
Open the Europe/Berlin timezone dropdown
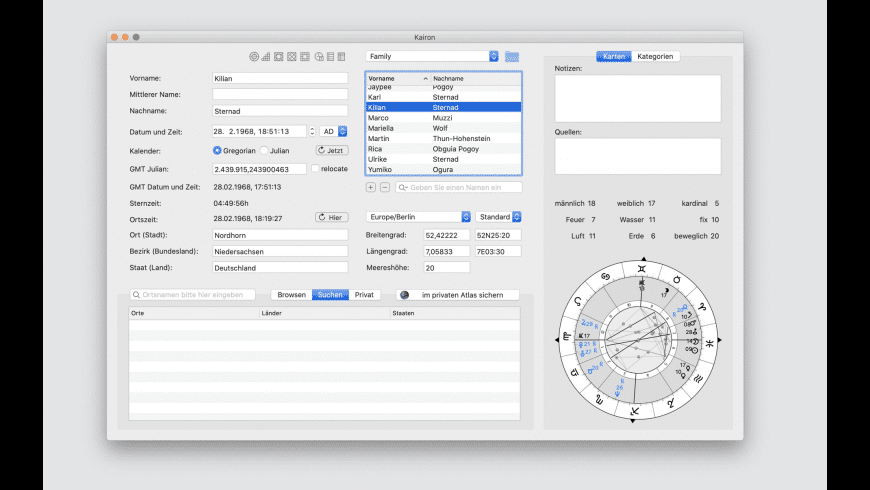click(x=418, y=217)
